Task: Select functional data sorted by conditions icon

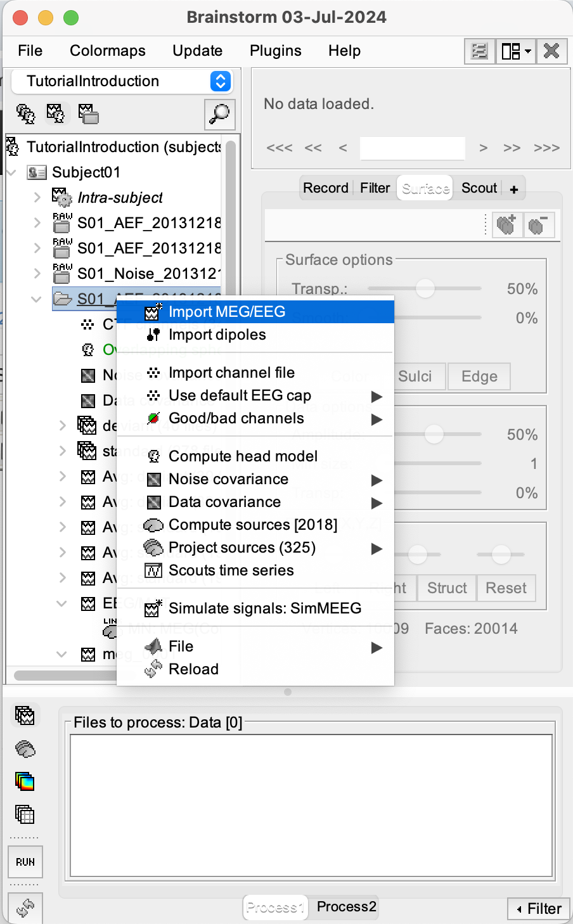Action: tap(88, 114)
